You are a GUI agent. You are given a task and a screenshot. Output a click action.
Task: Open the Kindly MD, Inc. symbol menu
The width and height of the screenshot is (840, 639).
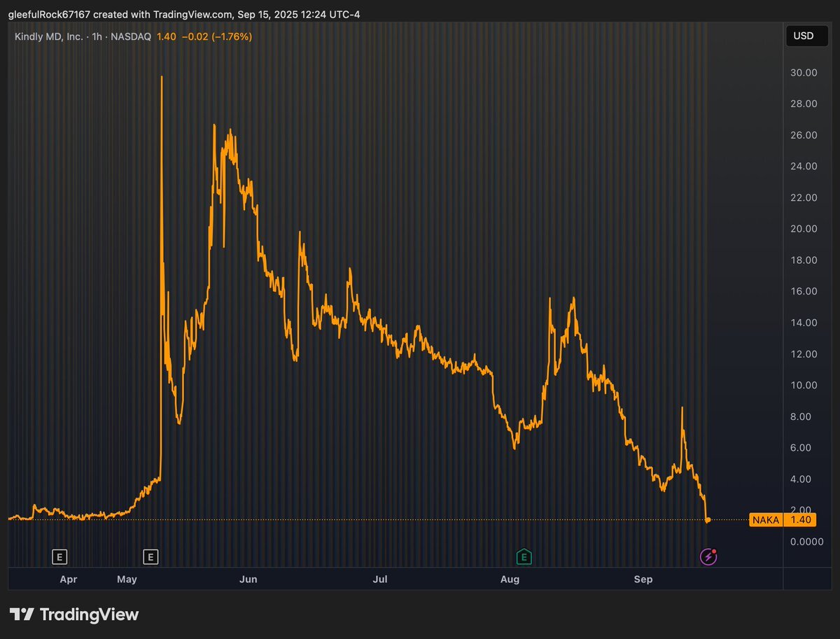pos(49,37)
